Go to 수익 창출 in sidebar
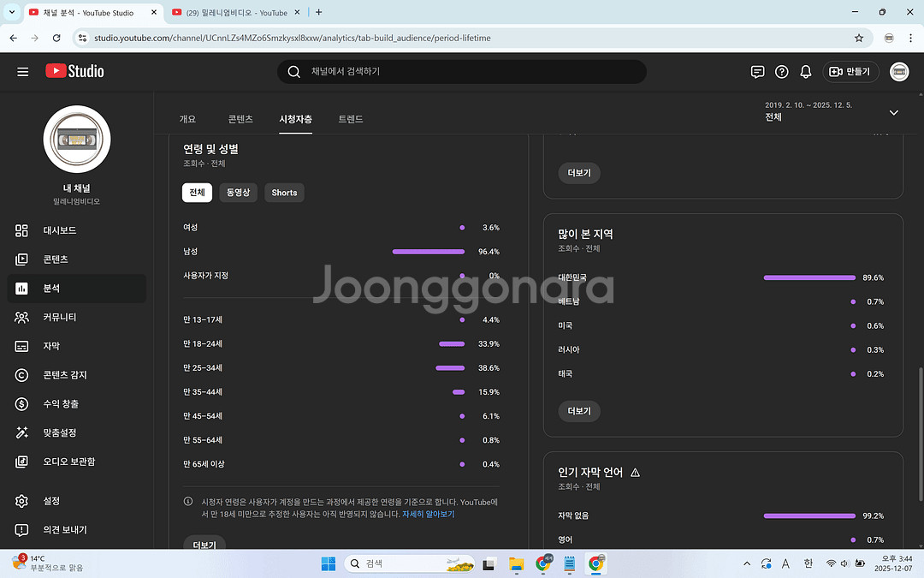Screen dimensions: 924x578 tap(61, 403)
